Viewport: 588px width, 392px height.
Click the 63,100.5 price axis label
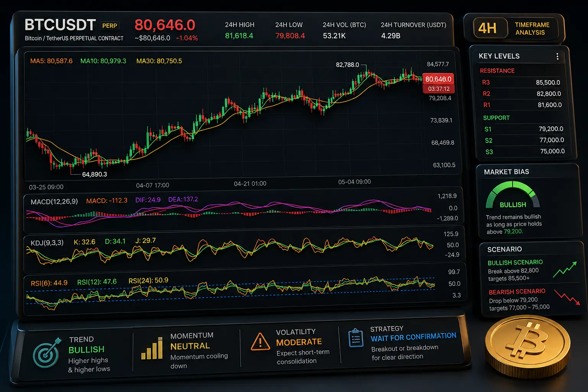tap(444, 165)
